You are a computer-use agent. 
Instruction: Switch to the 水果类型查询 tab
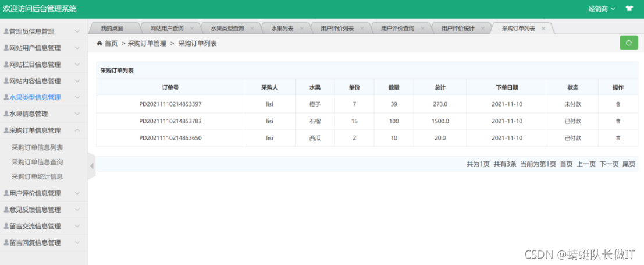point(227,29)
